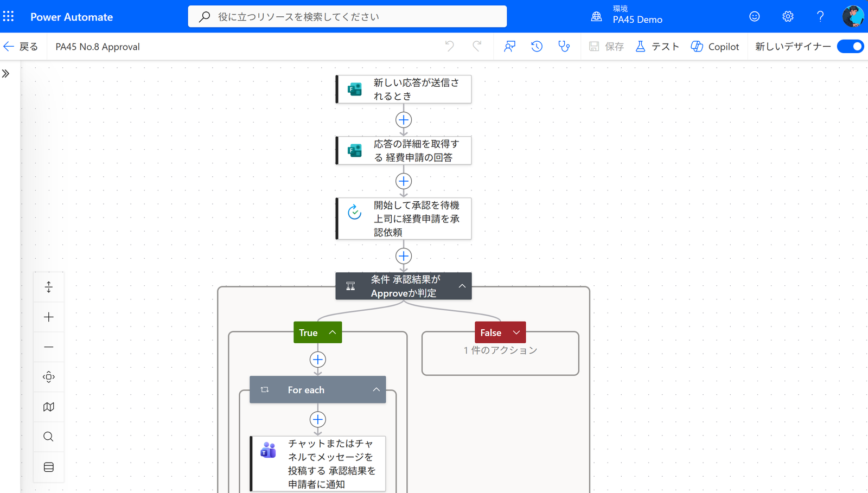868x493 pixels.
Task: Insert step inside For each loop
Action: (x=318, y=420)
